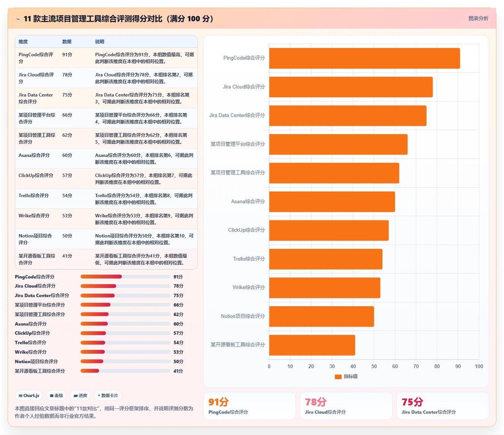
Task: Click the orange legend swatch for 指标值
Action: [338, 376]
